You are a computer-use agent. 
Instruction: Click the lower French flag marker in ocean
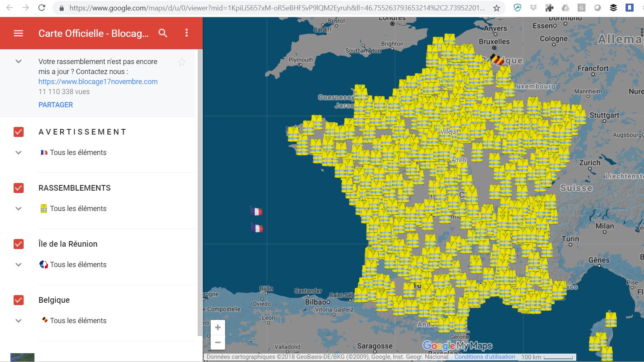click(x=257, y=228)
